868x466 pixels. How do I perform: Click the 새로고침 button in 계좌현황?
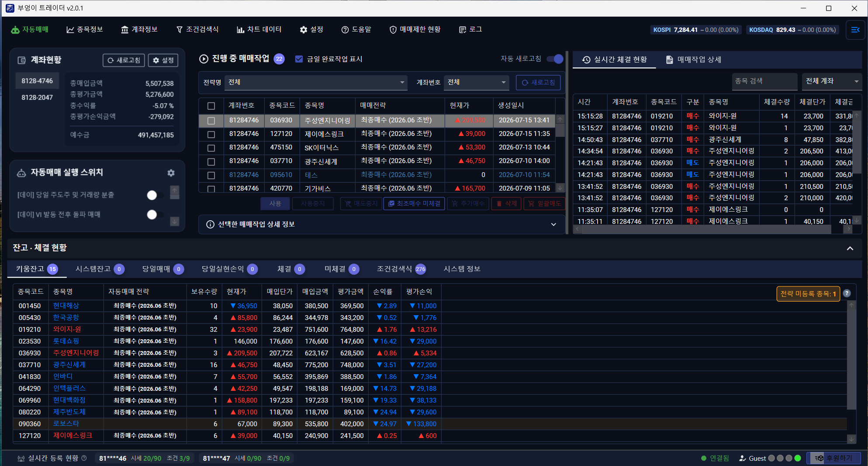(124, 60)
